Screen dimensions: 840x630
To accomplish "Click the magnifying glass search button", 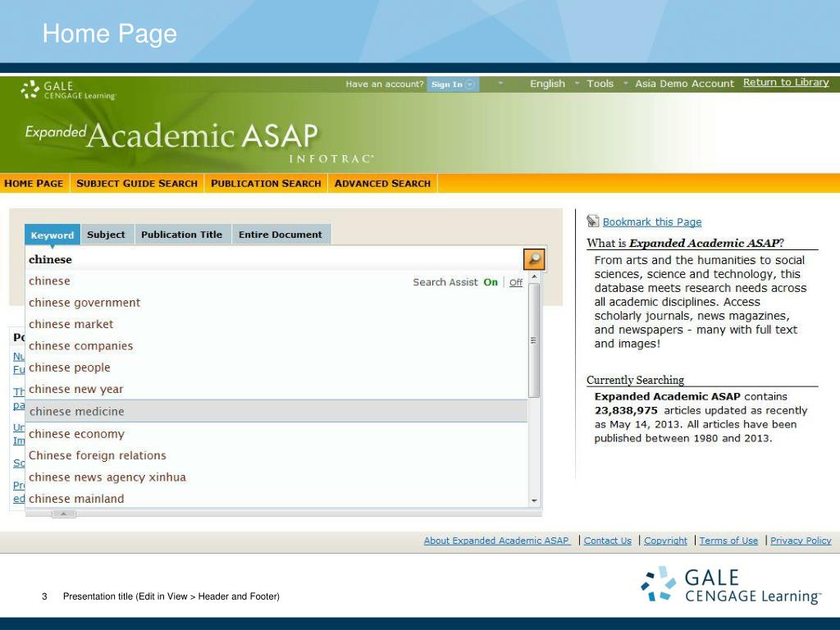I will coord(533,260).
